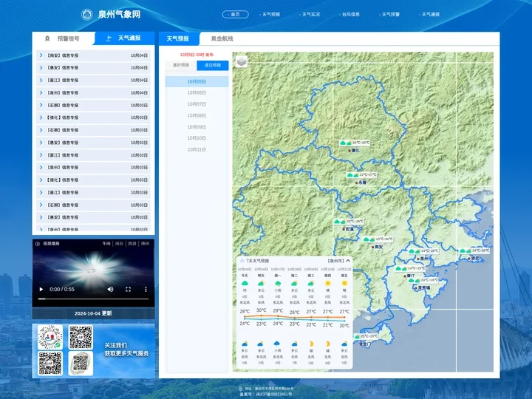The width and height of the screenshot is (532, 399).
Task: Select the 天气预报 tab above the map
Action: tap(178, 38)
